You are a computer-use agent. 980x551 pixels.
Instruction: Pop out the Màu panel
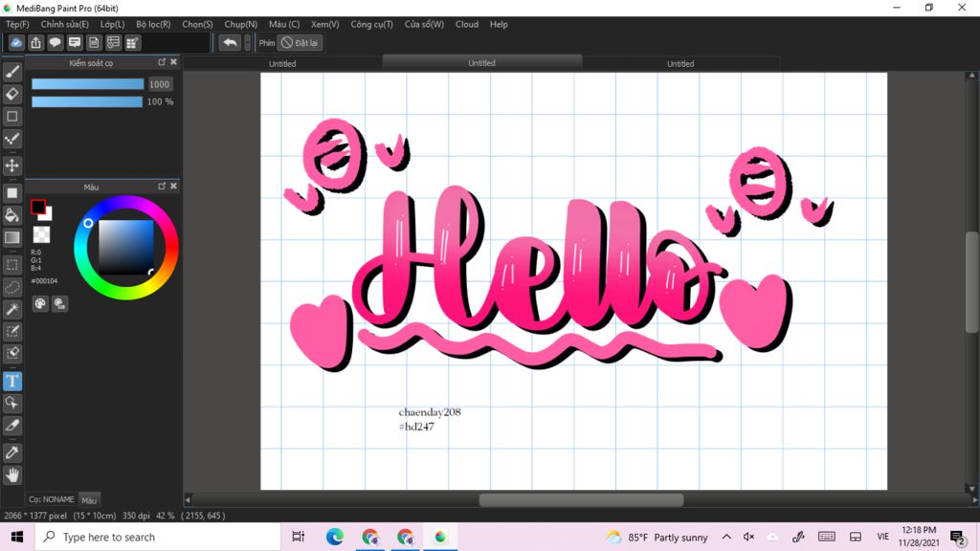162,187
